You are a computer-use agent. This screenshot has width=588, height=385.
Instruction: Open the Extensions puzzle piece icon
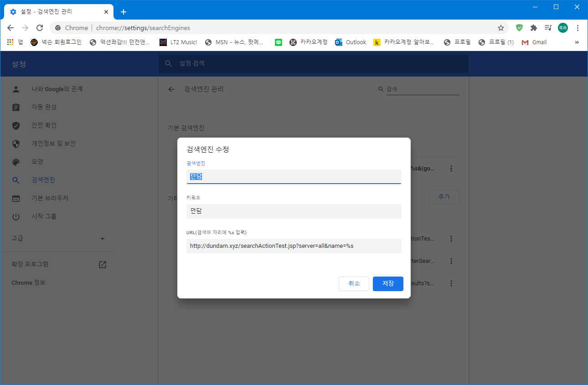[x=534, y=28]
